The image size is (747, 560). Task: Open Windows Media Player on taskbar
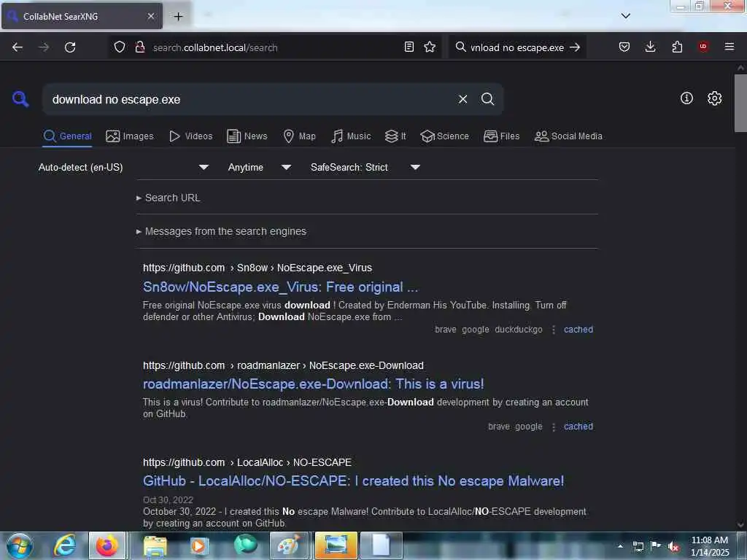(x=198, y=545)
